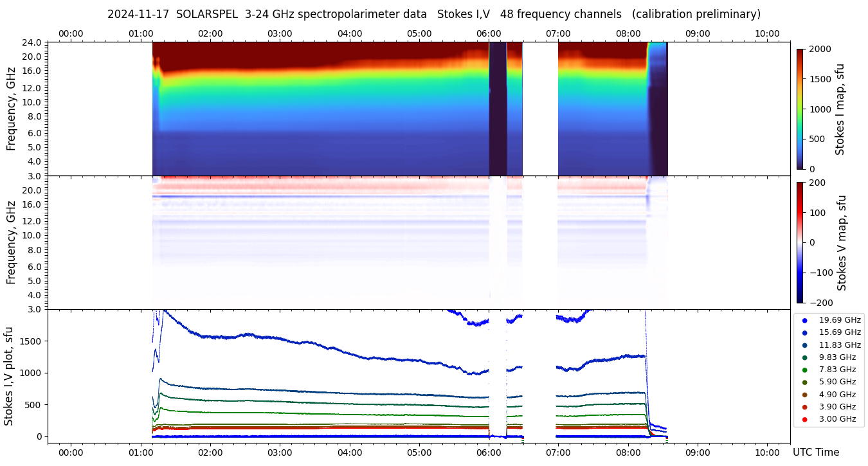Select the 11.83 GHz legend dot

pos(804,345)
